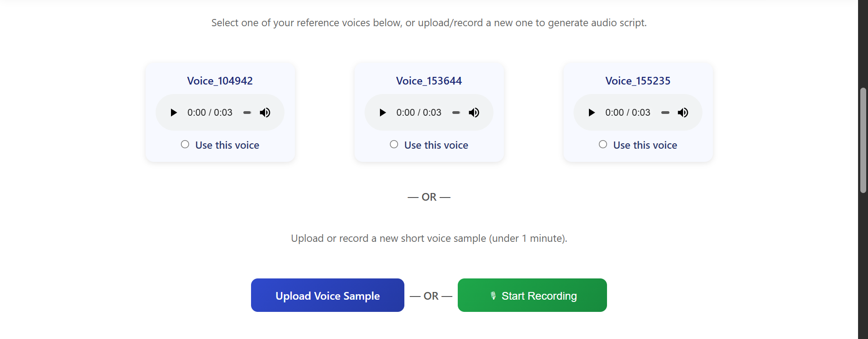Click the seek slider on Voice_153644 player

pyautogui.click(x=456, y=113)
